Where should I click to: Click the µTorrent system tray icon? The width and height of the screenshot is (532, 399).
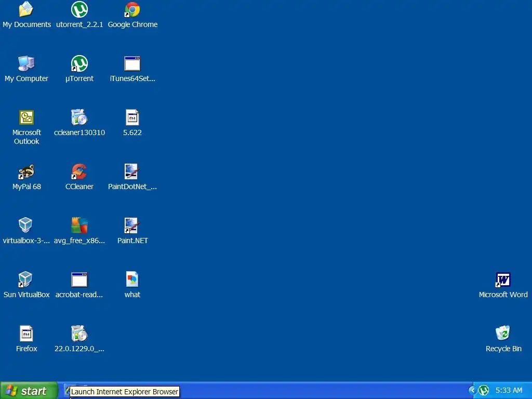484,390
